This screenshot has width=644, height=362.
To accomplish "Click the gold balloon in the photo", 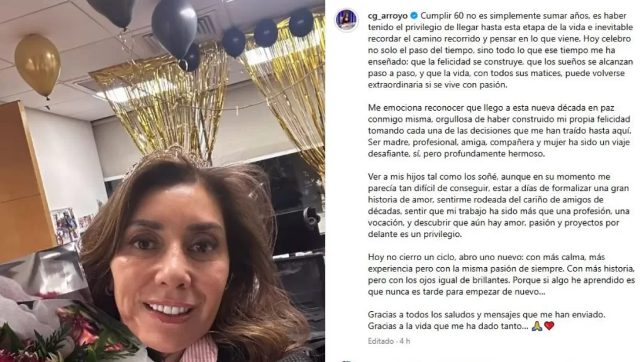I will (37, 65).
